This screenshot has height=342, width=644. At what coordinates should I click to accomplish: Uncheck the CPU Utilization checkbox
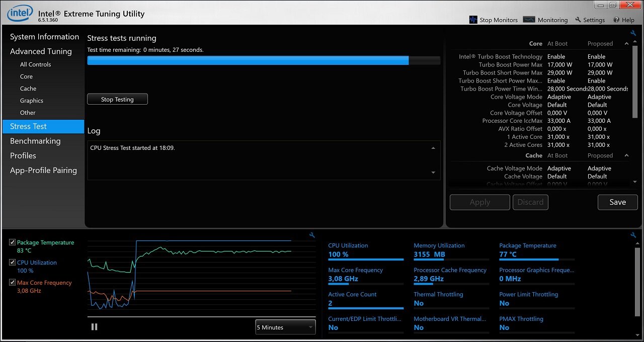[13, 263]
